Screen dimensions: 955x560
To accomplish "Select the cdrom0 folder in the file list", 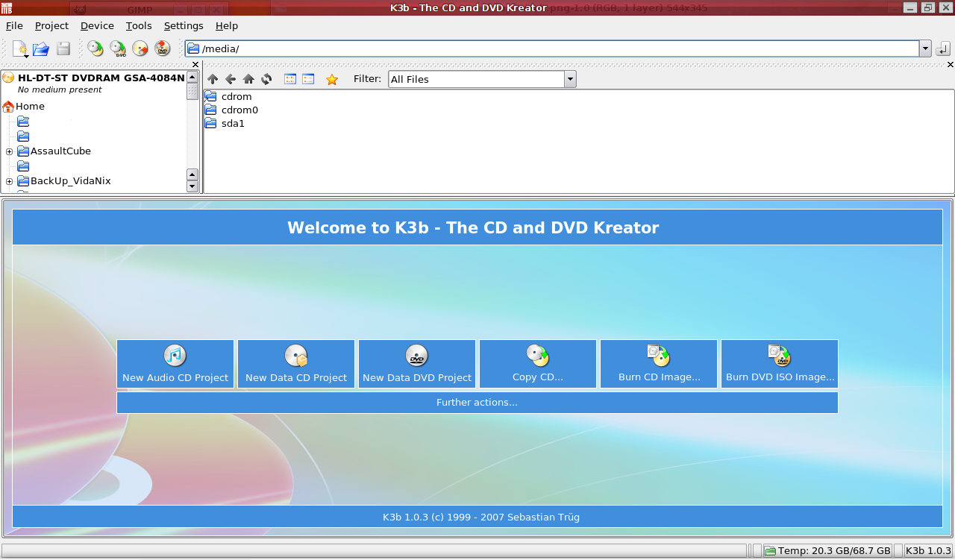I will coord(231,110).
